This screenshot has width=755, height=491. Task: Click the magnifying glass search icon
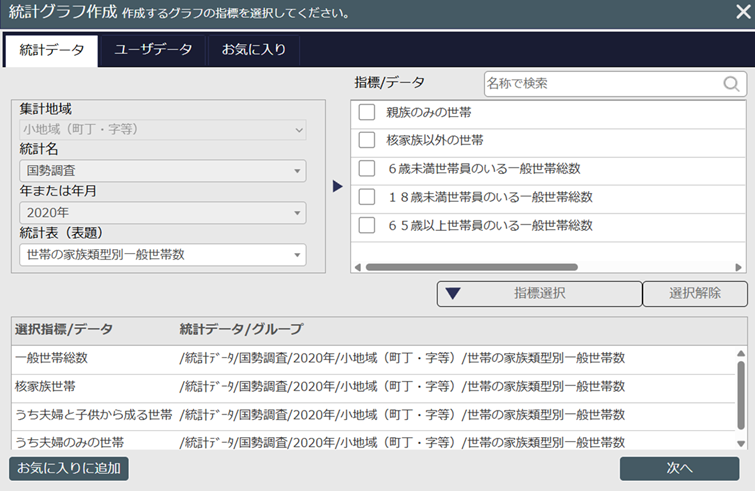732,84
